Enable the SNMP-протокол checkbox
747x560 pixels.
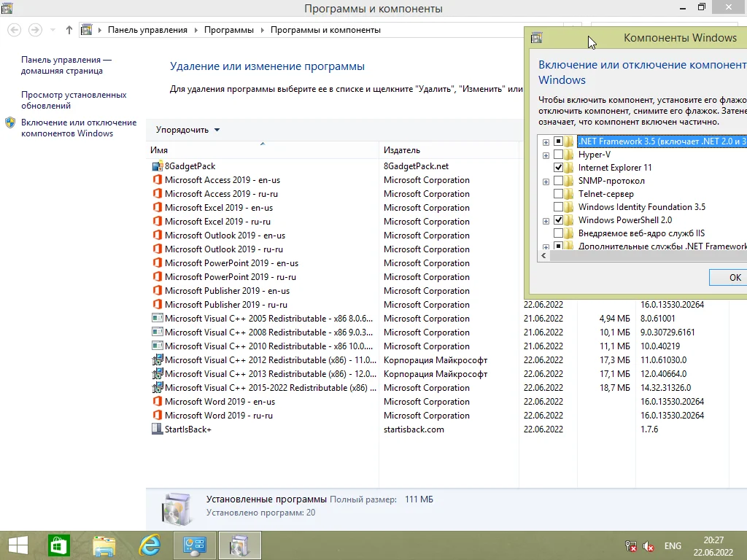558,181
